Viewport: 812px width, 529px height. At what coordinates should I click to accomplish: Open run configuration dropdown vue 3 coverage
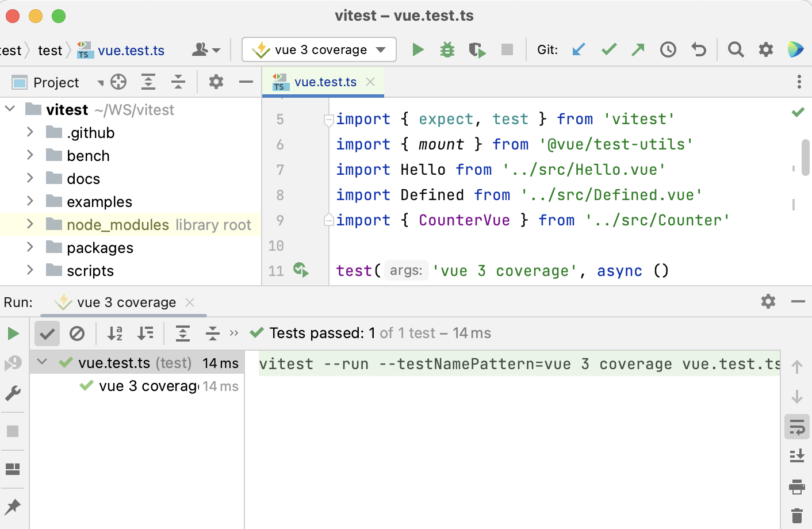click(319, 49)
